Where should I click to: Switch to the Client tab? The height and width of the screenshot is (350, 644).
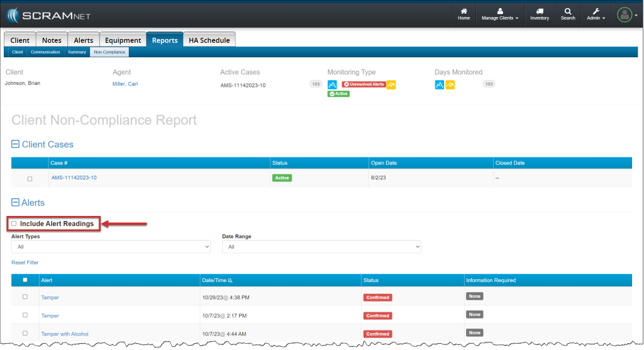pos(19,40)
